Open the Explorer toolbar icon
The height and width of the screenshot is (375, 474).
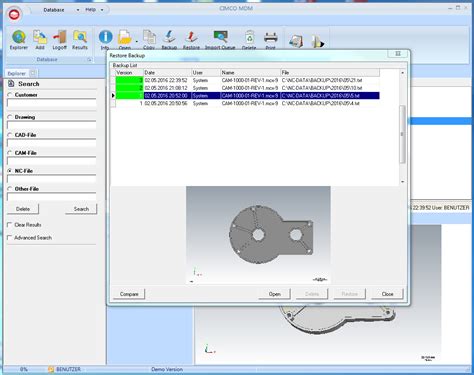tap(19, 37)
